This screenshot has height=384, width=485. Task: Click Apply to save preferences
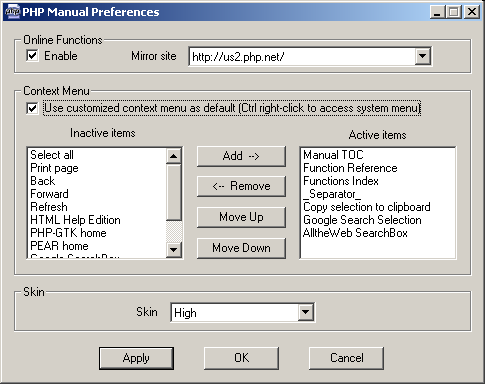(x=136, y=358)
